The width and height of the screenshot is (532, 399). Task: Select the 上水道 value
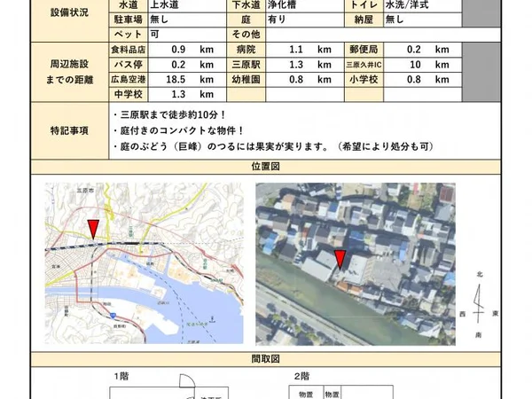coord(165,4)
